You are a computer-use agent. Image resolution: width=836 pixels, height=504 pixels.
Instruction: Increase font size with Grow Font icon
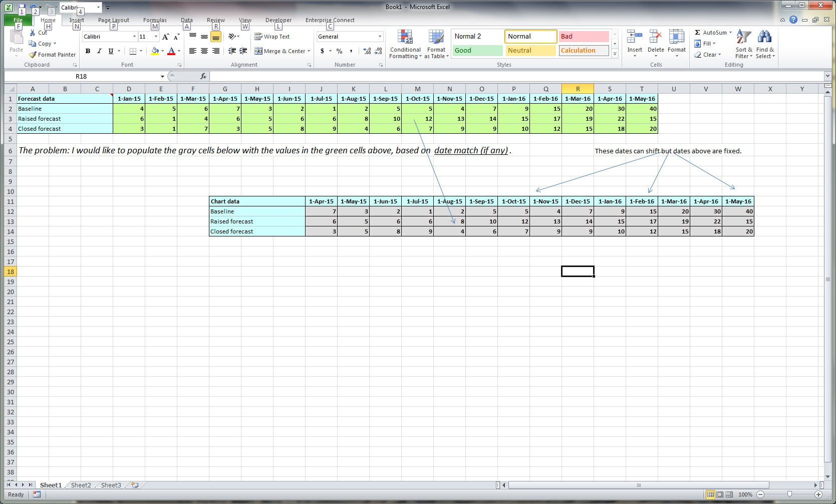click(x=165, y=37)
